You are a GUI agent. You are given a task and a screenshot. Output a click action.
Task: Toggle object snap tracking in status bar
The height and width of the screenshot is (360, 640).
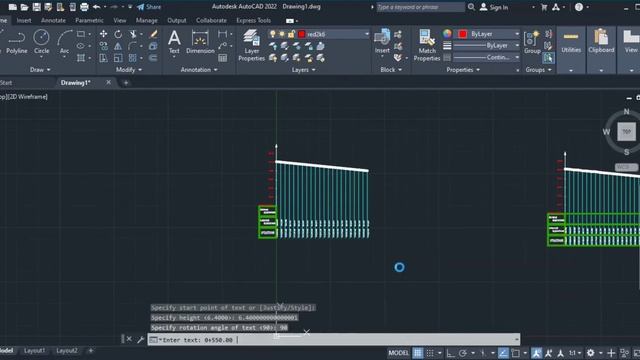click(x=503, y=353)
